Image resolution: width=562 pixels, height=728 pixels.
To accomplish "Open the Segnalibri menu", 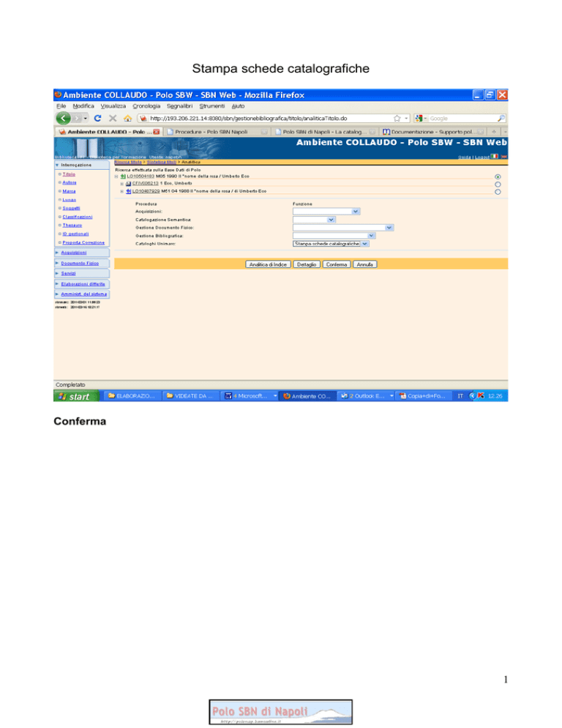I will pyautogui.click(x=179, y=106).
